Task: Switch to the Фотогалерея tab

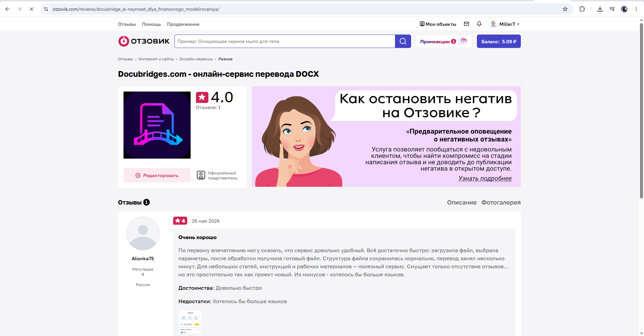Action: tap(501, 203)
